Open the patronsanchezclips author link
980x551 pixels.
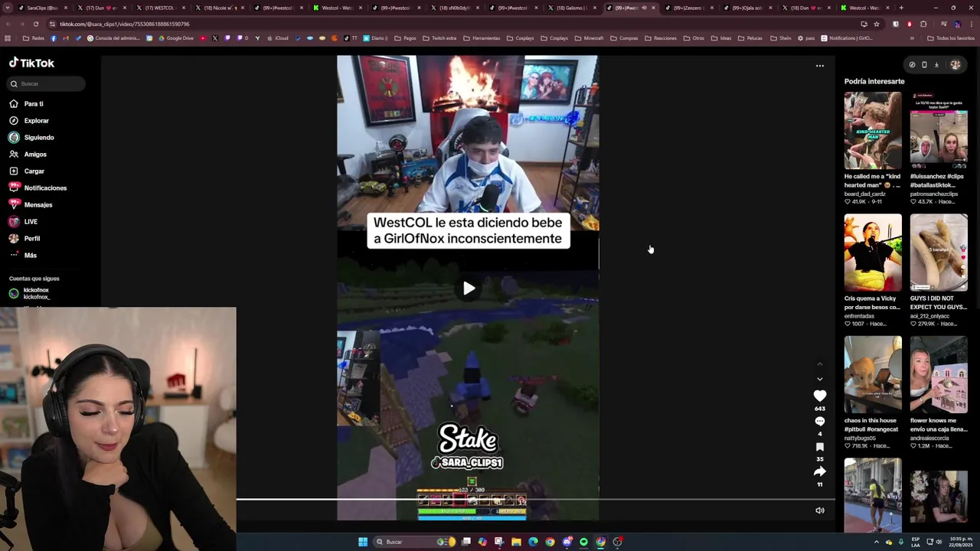[934, 194]
